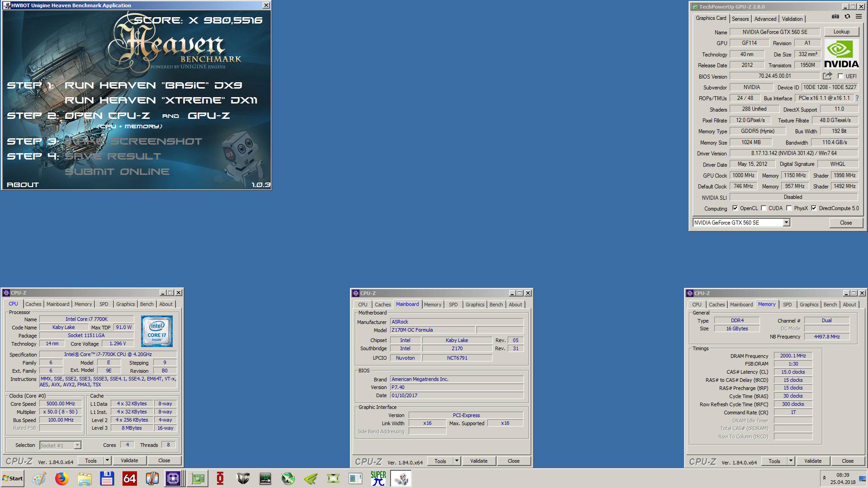Click Validate in the left CPU-Z window

[x=129, y=460]
